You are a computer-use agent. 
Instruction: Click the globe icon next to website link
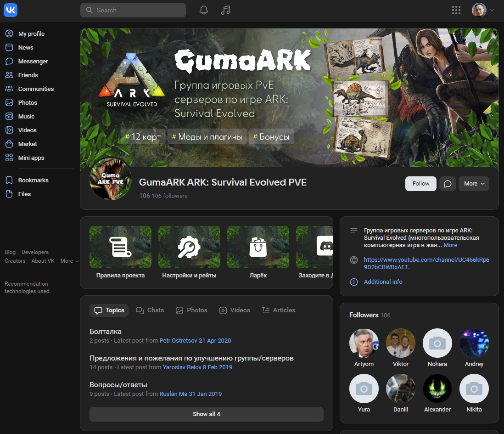point(354,260)
